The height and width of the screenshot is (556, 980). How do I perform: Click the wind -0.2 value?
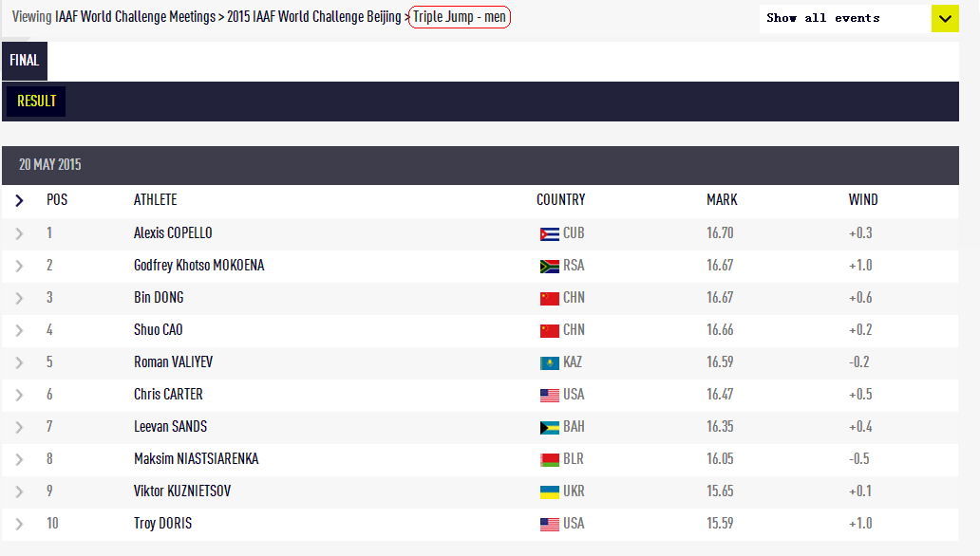tap(859, 362)
